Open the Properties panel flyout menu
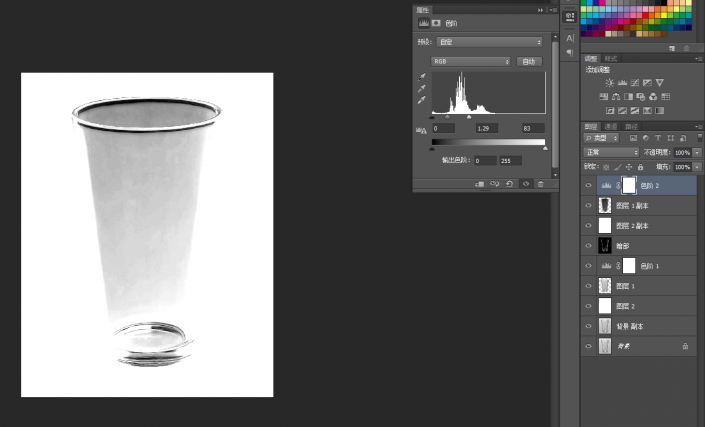Screen dimensions: 705x427 [553, 10]
